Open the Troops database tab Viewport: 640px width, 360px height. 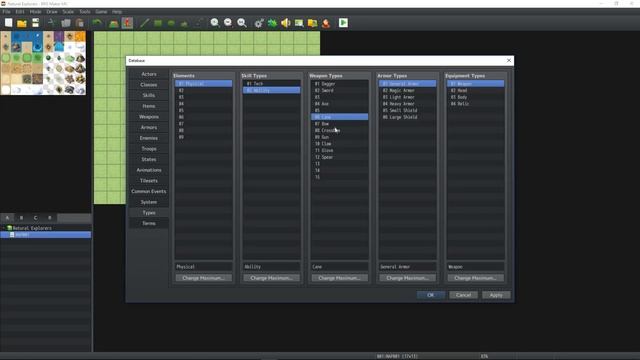click(149, 149)
